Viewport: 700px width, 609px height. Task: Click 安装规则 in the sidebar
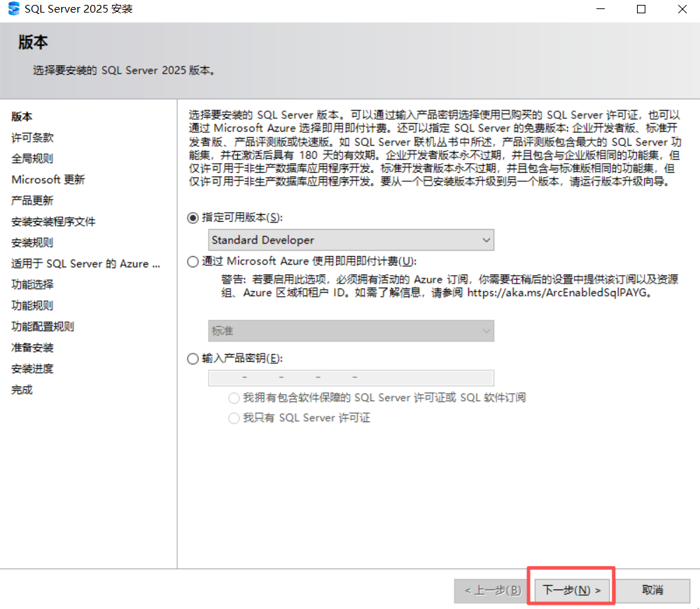pyautogui.click(x=32, y=242)
